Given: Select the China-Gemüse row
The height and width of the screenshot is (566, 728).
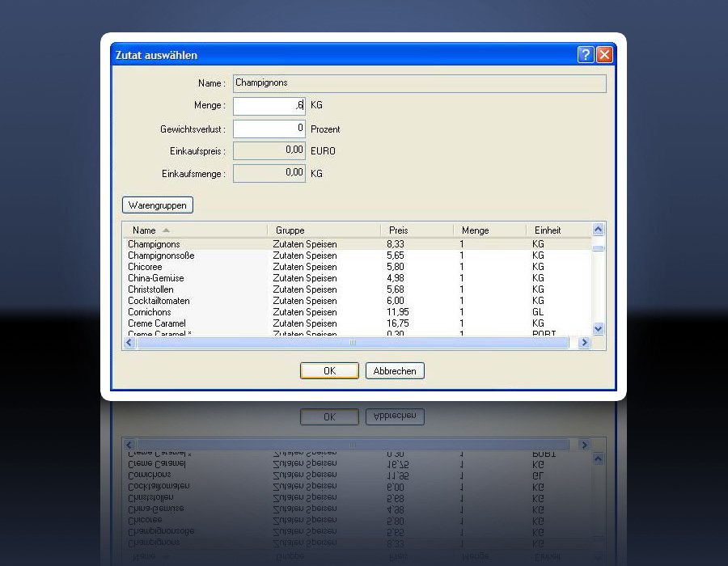Looking at the screenshot, I should (357, 278).
